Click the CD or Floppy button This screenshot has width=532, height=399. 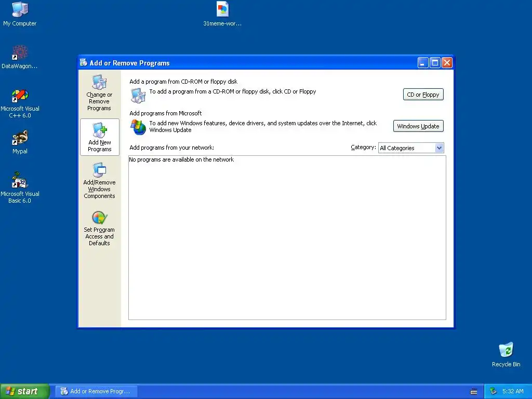tap(423, 95)
